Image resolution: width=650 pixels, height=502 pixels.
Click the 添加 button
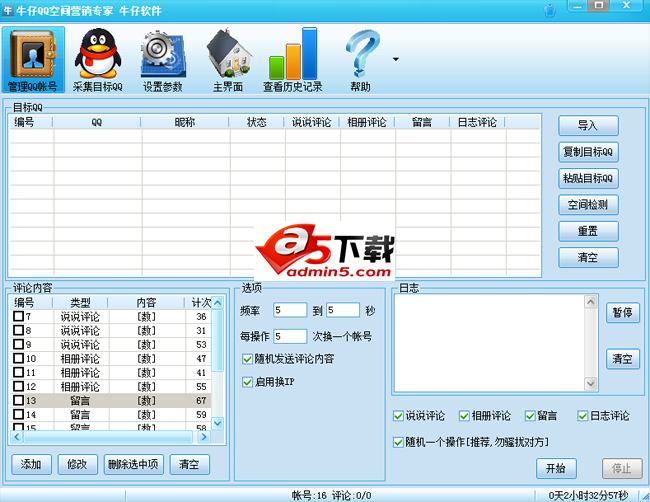pos(32,465)
